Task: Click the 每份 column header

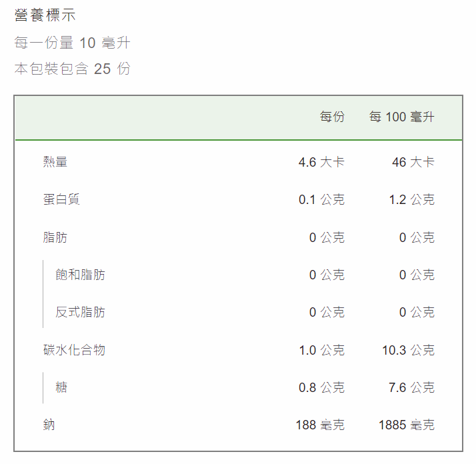Action: click(332, 117)
